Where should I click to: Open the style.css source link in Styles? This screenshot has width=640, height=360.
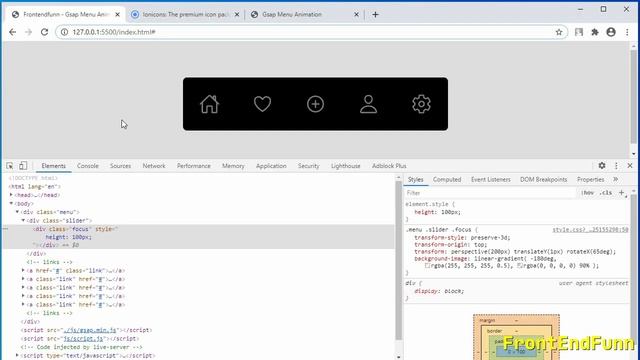click(590, 230)
